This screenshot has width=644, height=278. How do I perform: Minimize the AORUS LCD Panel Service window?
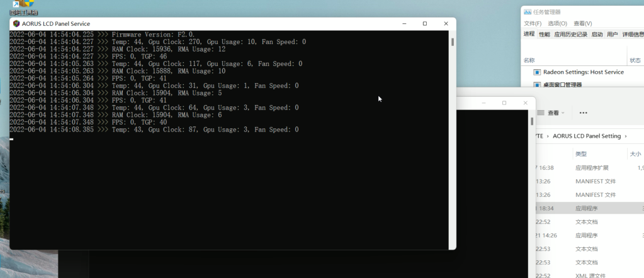pos(404,23)
